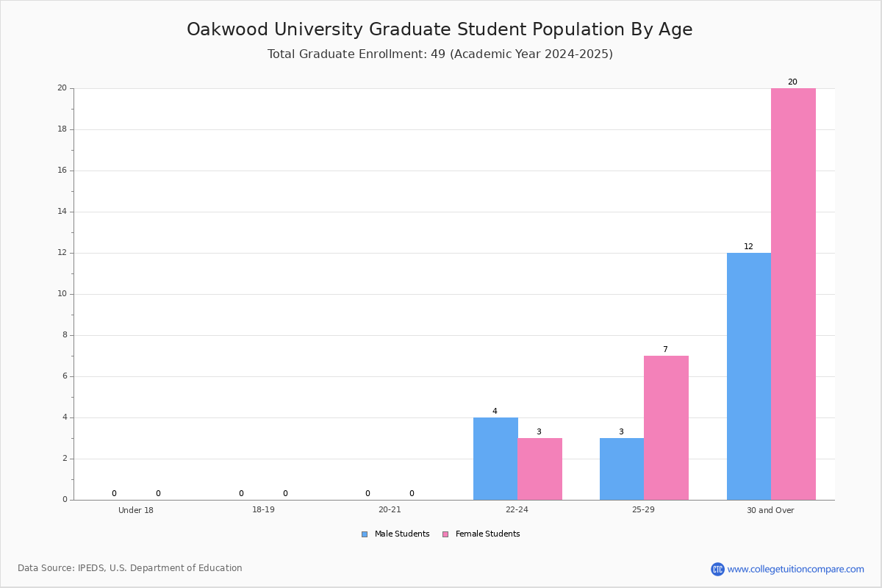Click the 30 and Over axis label
The width and height of the screenshot is (882, 588).
[770, 510]
